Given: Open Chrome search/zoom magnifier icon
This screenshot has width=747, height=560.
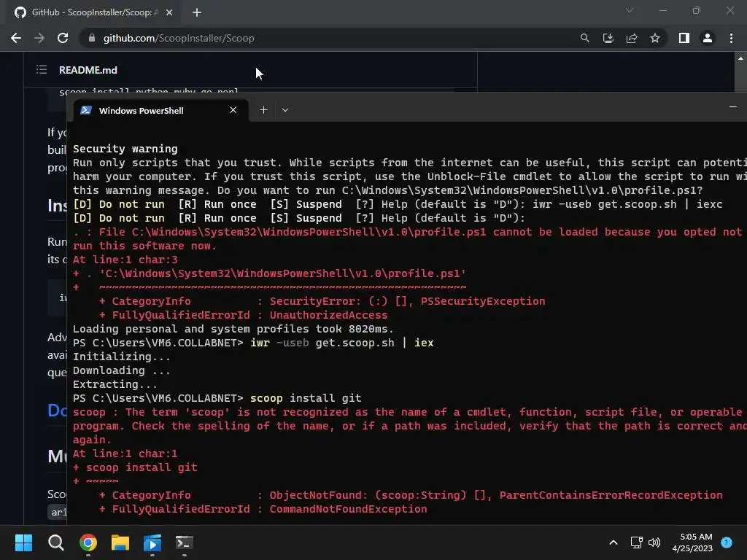Looking at the screenshot, I should [x=584, y=38].
